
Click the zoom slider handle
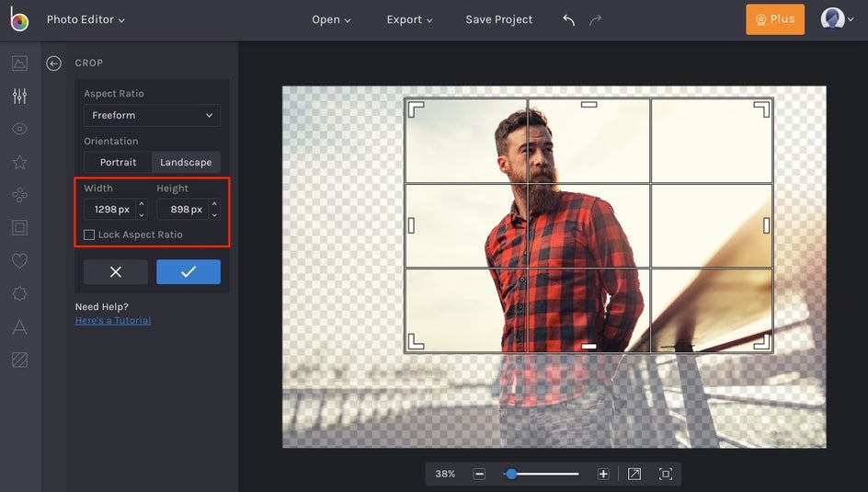click(x=511, y=474)
